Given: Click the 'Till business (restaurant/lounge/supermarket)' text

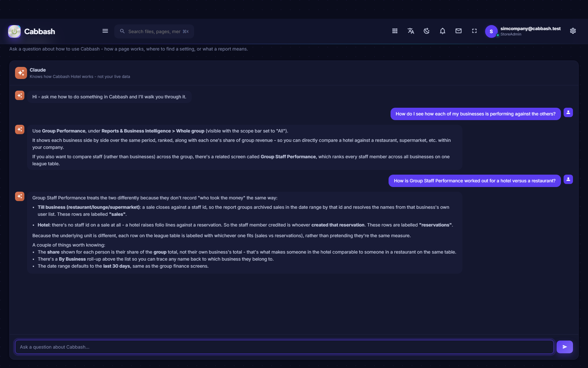Looking at the screenshot, I should pyautogui.click(x=89, y=207).
